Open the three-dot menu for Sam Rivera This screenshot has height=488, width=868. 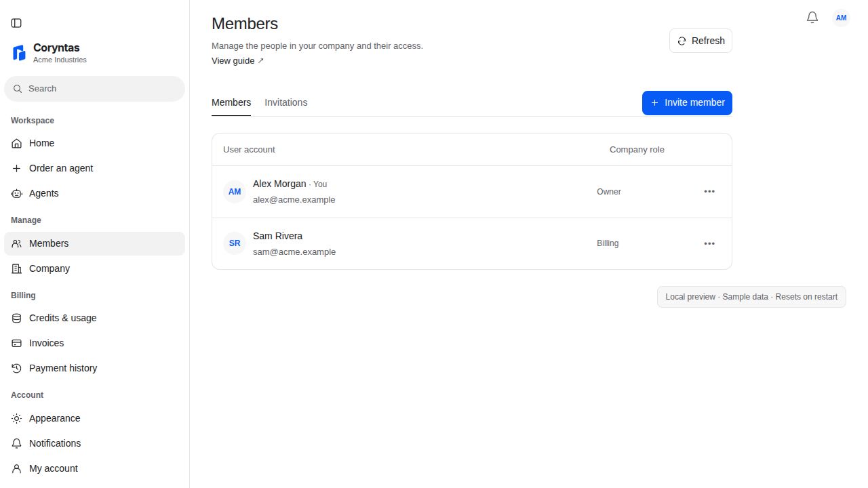coord(709,243)
